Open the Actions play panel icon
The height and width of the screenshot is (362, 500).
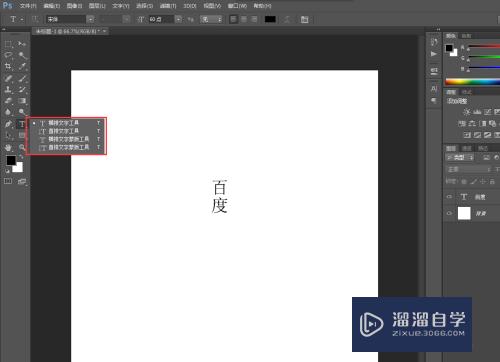click(x=434, y=54)
